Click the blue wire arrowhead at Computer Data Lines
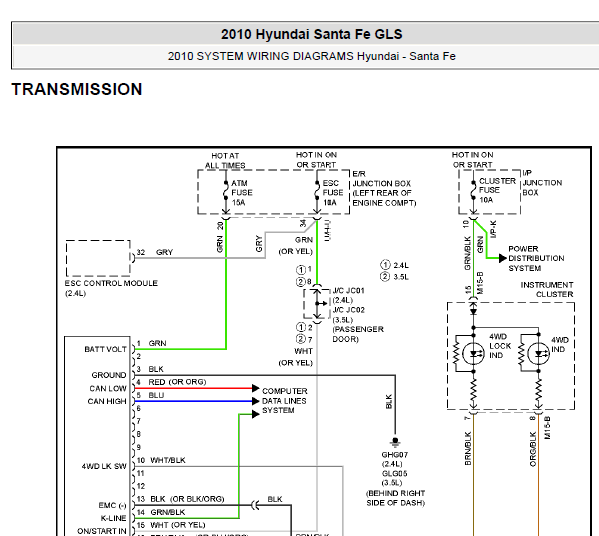Viewport: 599px width, 536px height. click(x=256, y=401)
